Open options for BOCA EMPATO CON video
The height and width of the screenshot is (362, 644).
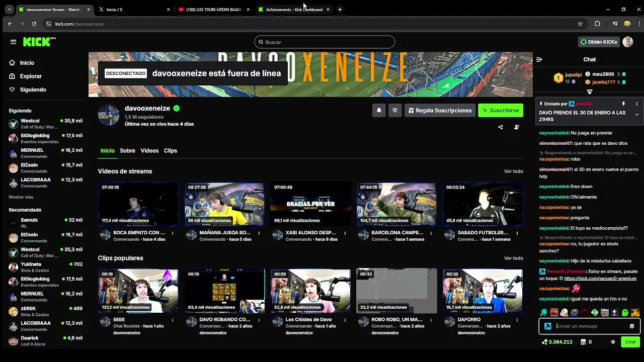[x=173, y=233]
